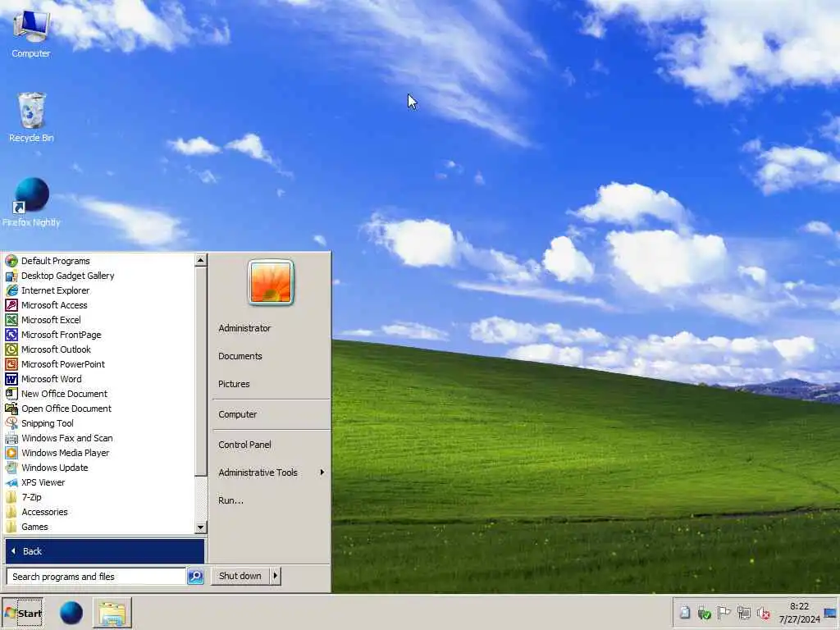Open Shut down options arrow

(276, 576)
